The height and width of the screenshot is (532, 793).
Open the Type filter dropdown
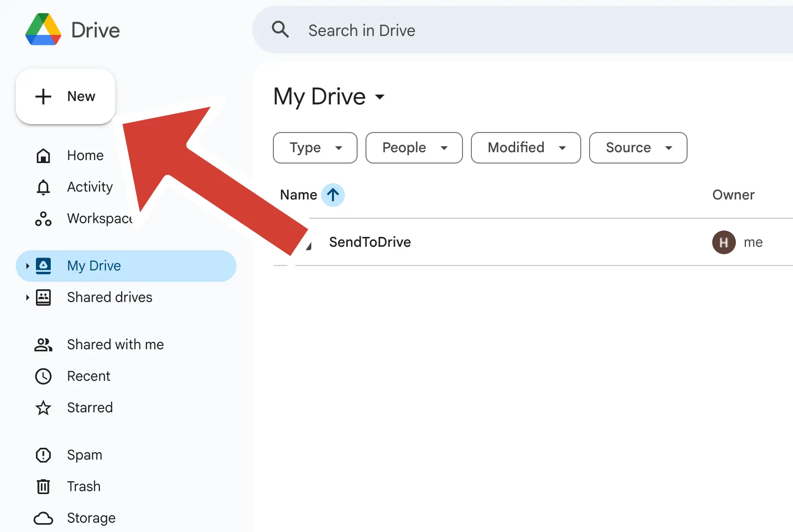point(315,148)
